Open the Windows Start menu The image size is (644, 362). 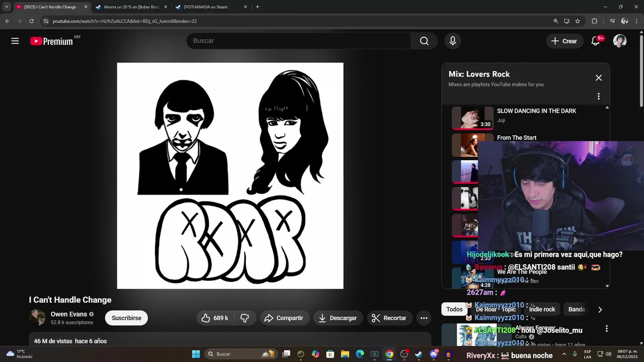point(196,354)
